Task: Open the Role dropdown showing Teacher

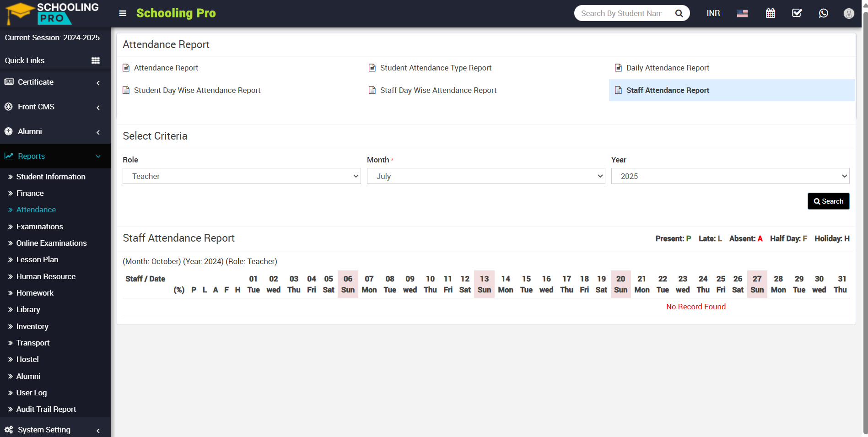Action: click(242, 176)
